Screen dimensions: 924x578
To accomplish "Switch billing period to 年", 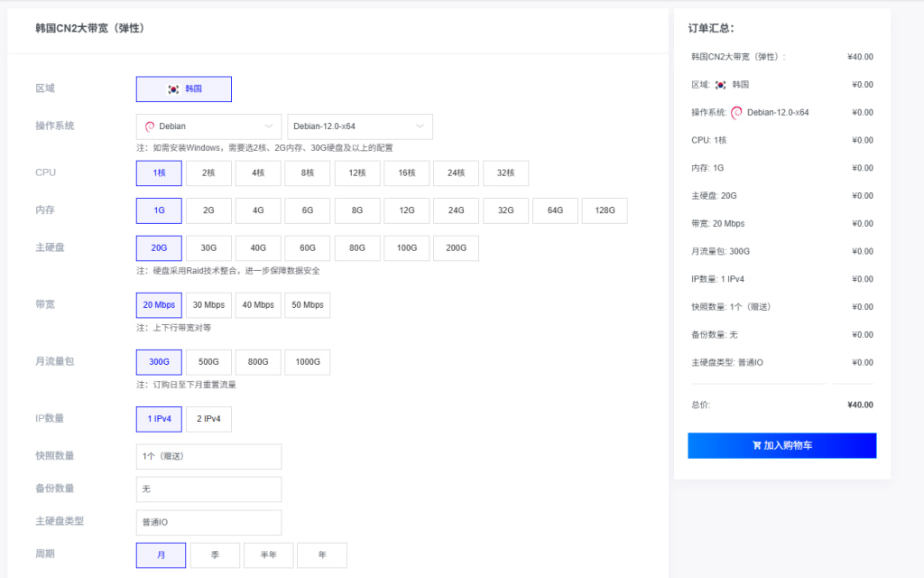I will (x=321, y=555).
